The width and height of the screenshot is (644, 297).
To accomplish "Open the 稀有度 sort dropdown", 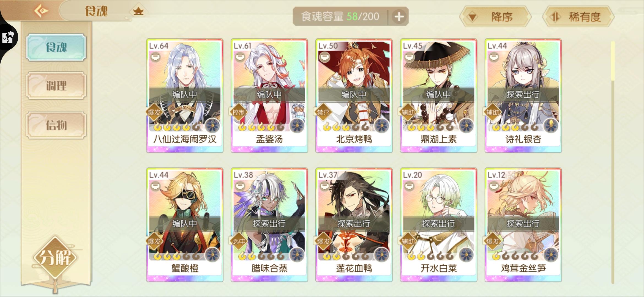I will 578,17.
